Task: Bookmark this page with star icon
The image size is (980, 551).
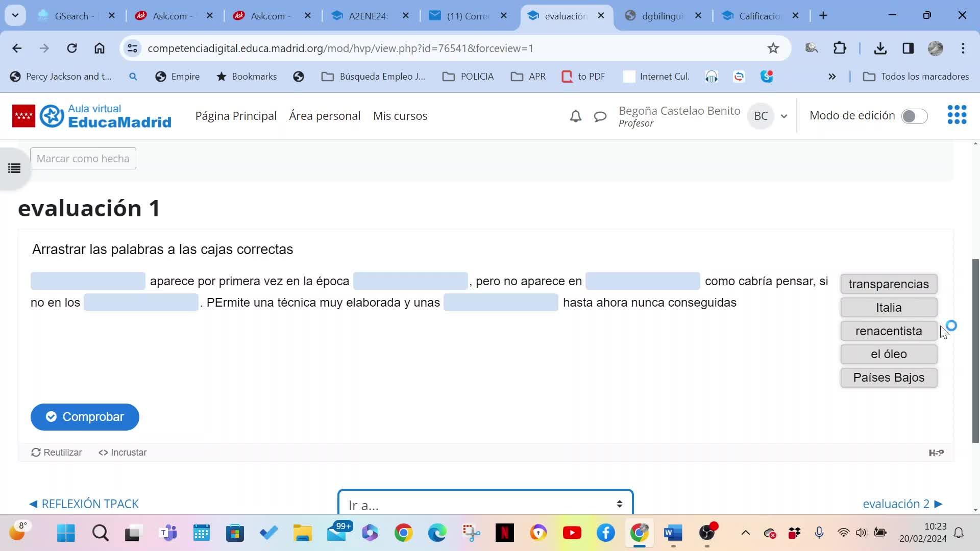Action: pos(773,48)
